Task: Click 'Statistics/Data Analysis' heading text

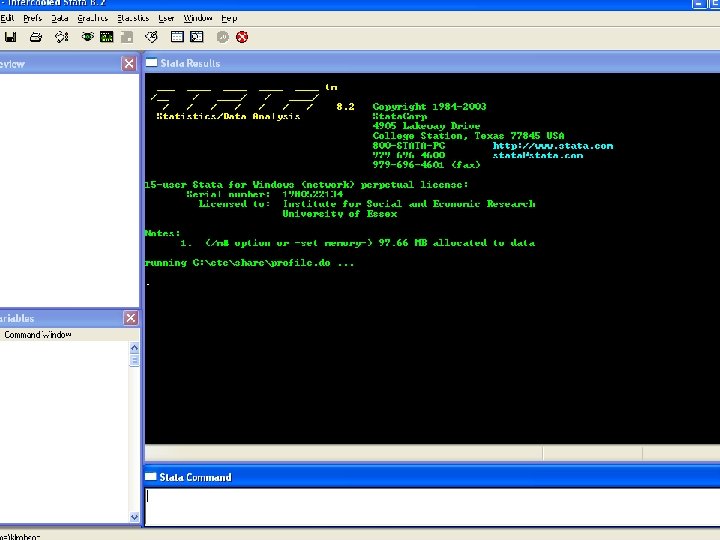Action: pyautogui.click(x=228, y=116)
